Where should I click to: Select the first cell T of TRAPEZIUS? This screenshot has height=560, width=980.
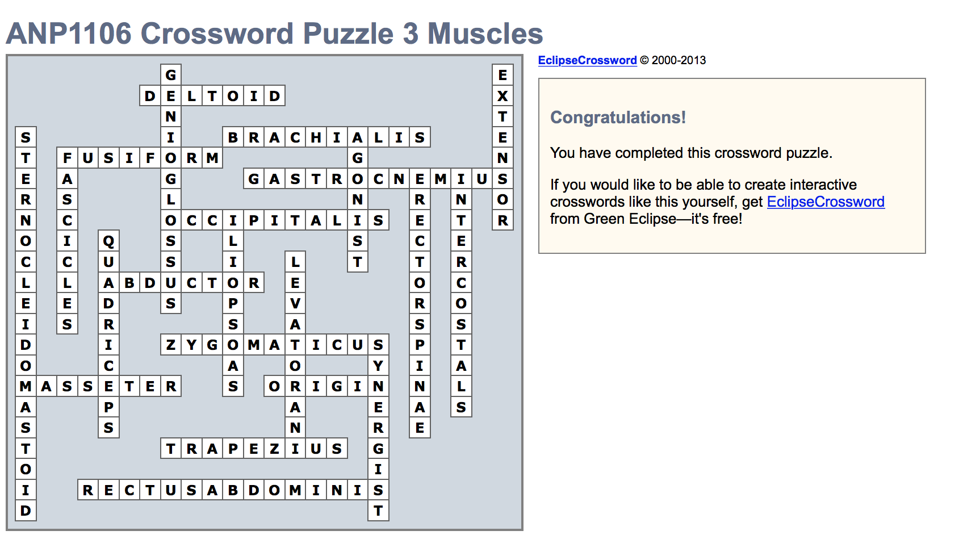(x=171, y=449)
